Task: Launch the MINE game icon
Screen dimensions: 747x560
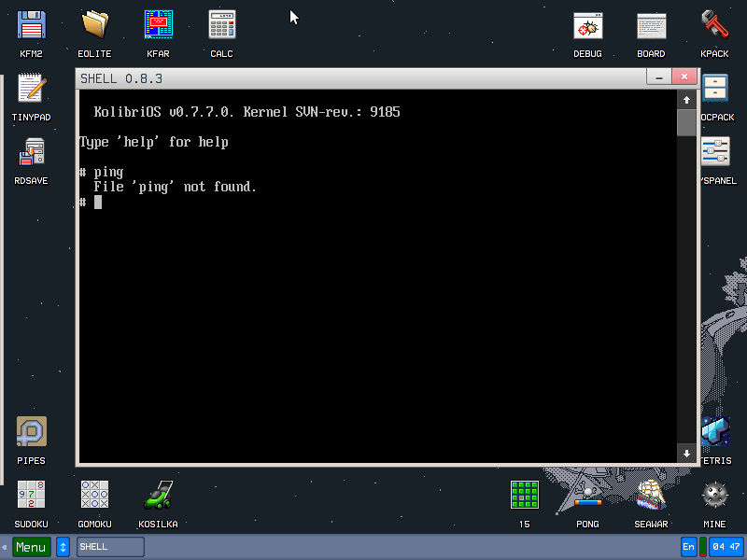Action: [714, 495]
